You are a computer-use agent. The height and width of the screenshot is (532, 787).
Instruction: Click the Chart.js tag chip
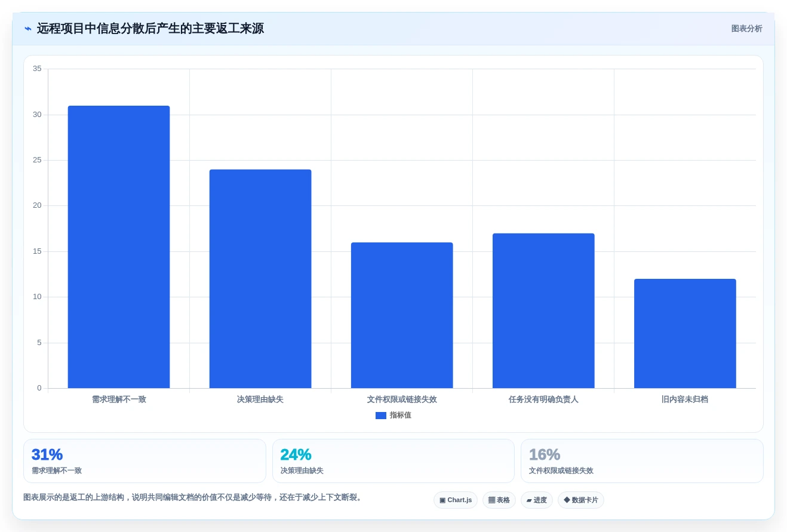tap(456, 500)
